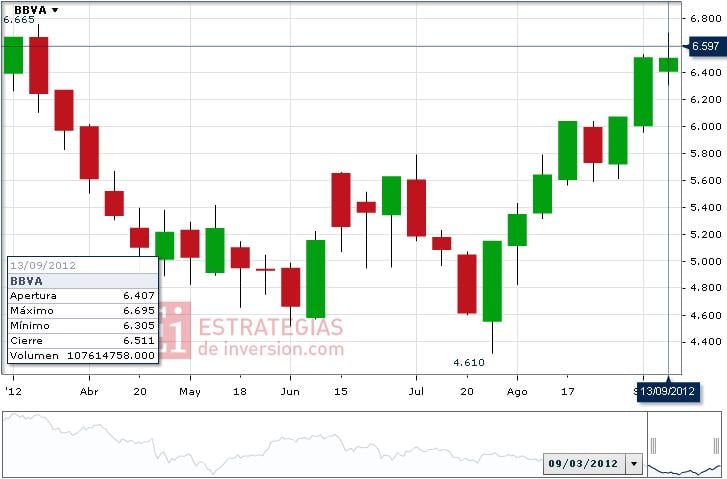This screenshot has width=727, height=479.
Task: Click the Mínimo label in tooltip
Action: 30,326
